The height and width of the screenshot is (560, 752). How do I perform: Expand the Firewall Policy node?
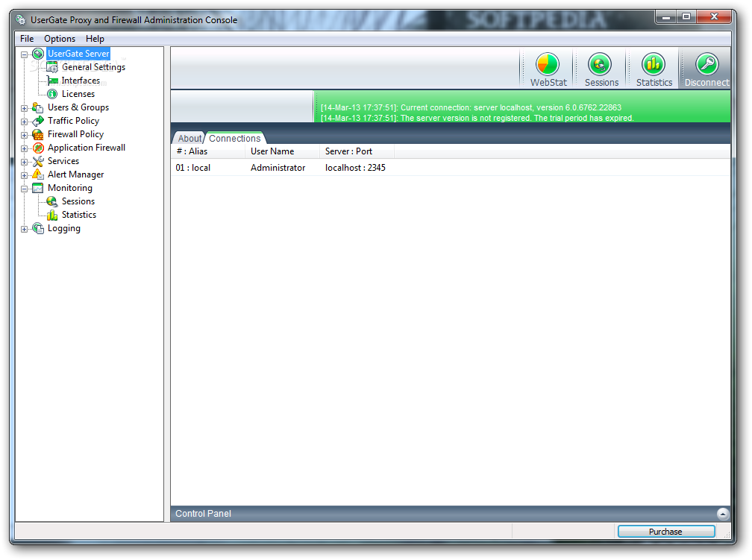pyautogui.click(x=24, y=135)
